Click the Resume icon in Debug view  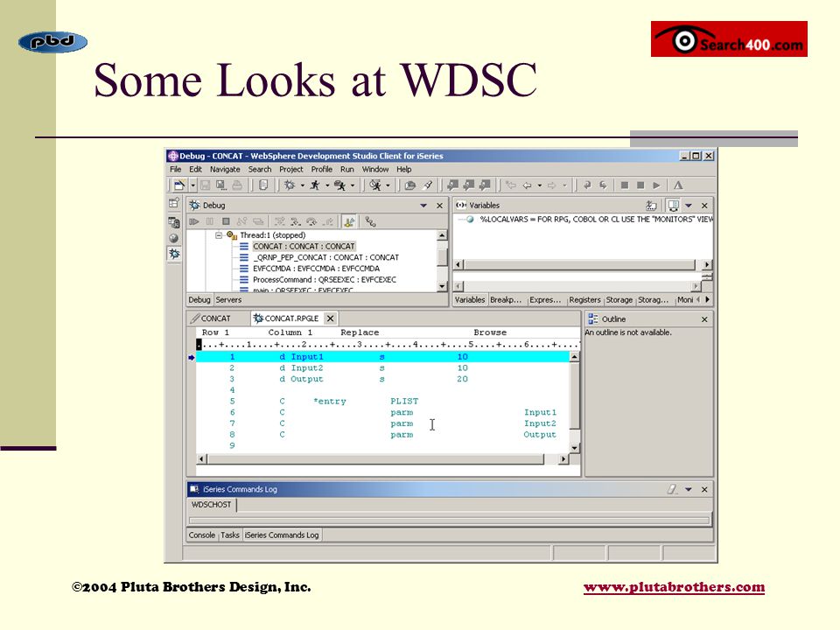pos(194,221)
